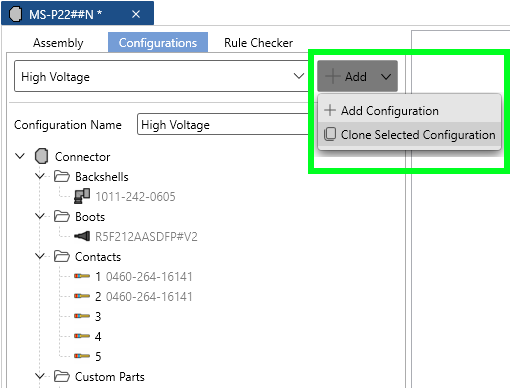Select boot part R5F212AASDFP#V2
Viewport: 510px width, 388px height.
pyautogui.click(x=146, y=237)
